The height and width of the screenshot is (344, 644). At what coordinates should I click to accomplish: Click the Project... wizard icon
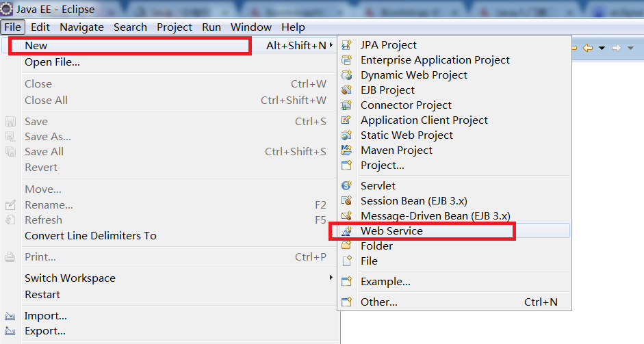point(347,166)
